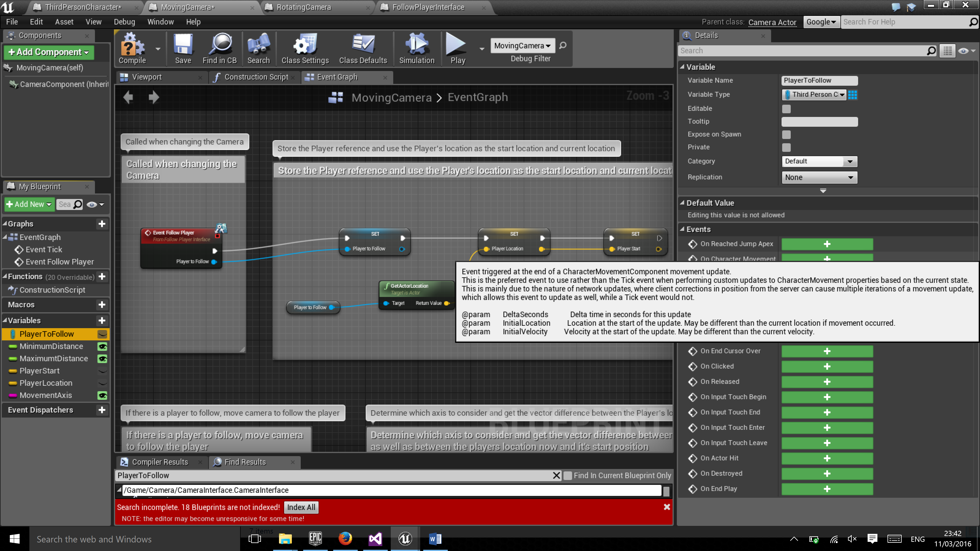Screen dimensions: 980x551
Task: Click the Find Results vertical scrollbar
Action: click(x=666, y=491)
